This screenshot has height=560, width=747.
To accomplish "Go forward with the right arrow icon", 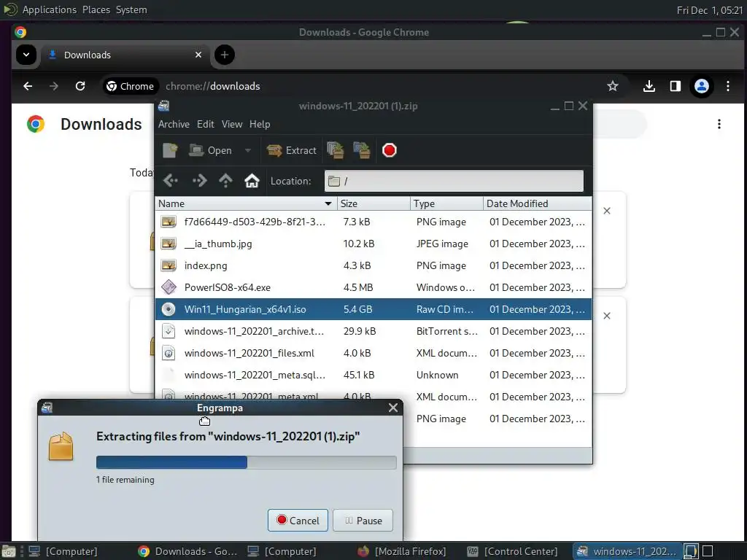I will (199, 181).
